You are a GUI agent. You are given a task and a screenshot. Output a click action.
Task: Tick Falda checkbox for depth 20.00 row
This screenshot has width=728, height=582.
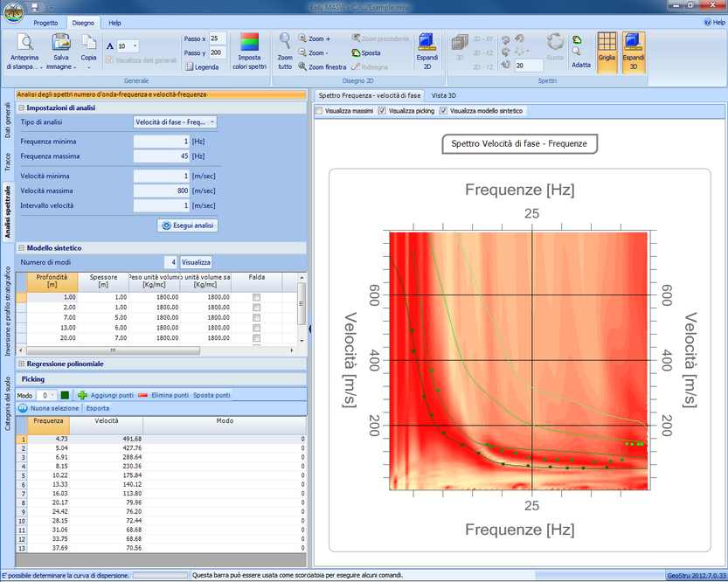[256, 338]
